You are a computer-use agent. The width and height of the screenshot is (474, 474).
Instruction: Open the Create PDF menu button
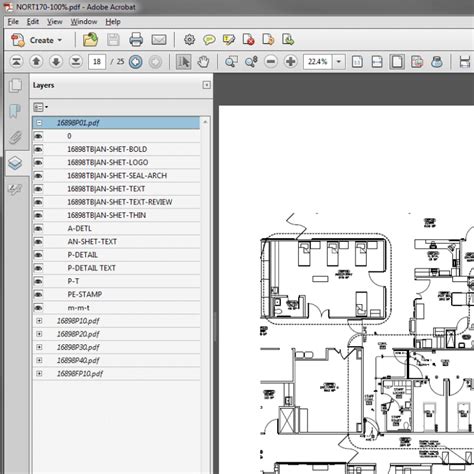36,40
